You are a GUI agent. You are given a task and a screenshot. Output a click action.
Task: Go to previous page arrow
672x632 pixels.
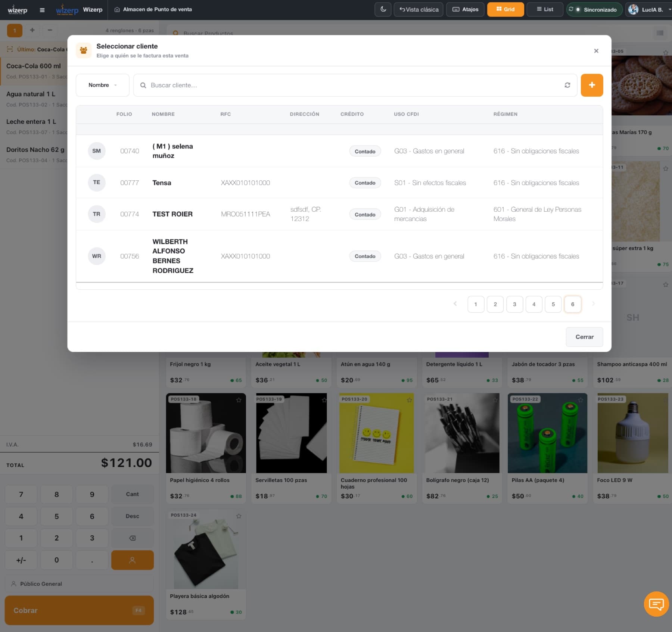(455, 304)
